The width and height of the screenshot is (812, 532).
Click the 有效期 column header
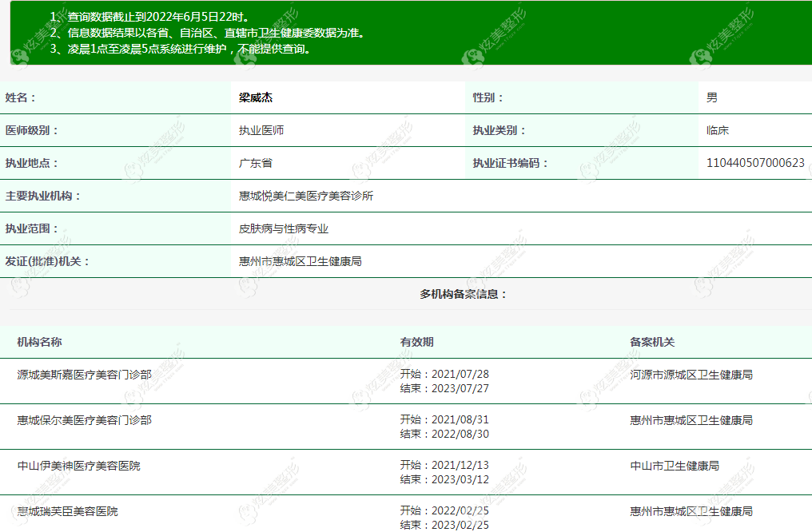417,342
